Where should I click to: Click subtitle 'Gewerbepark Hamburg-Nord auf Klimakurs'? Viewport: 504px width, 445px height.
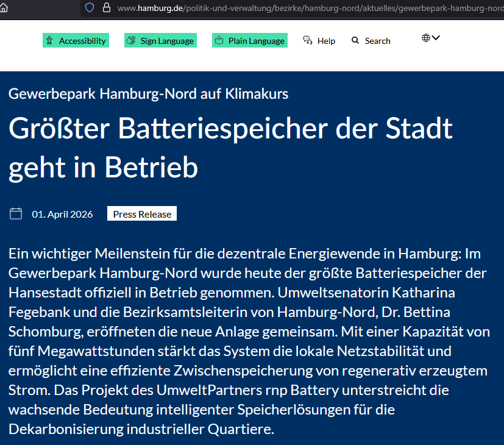[148, 94]
